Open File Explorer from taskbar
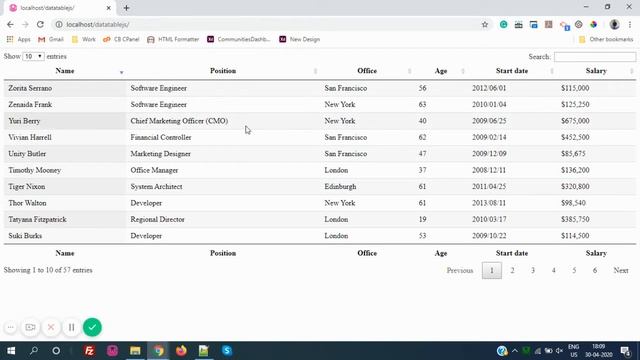 135,351
